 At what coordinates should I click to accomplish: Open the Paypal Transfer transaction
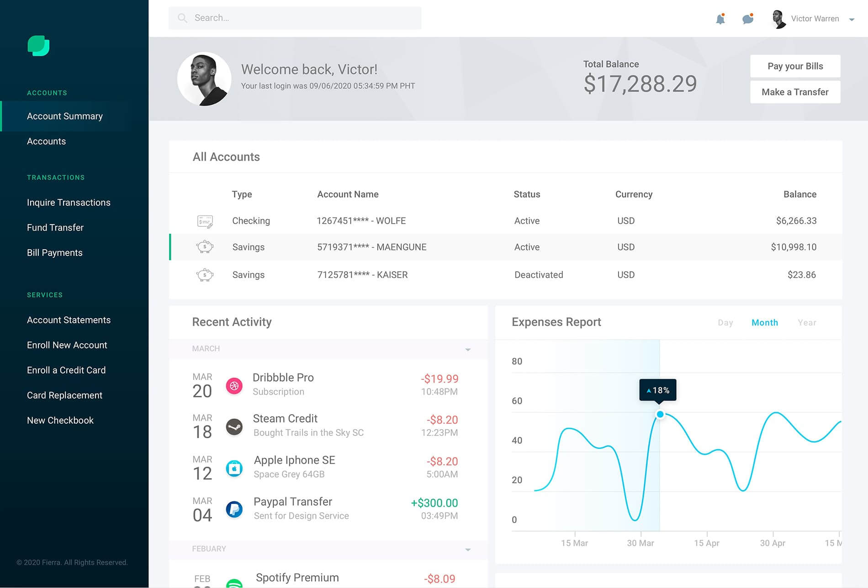point(328,509)
